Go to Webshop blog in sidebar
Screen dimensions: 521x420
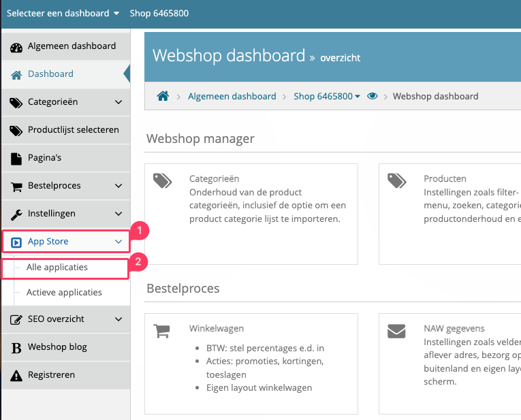[x=57, y=347]
